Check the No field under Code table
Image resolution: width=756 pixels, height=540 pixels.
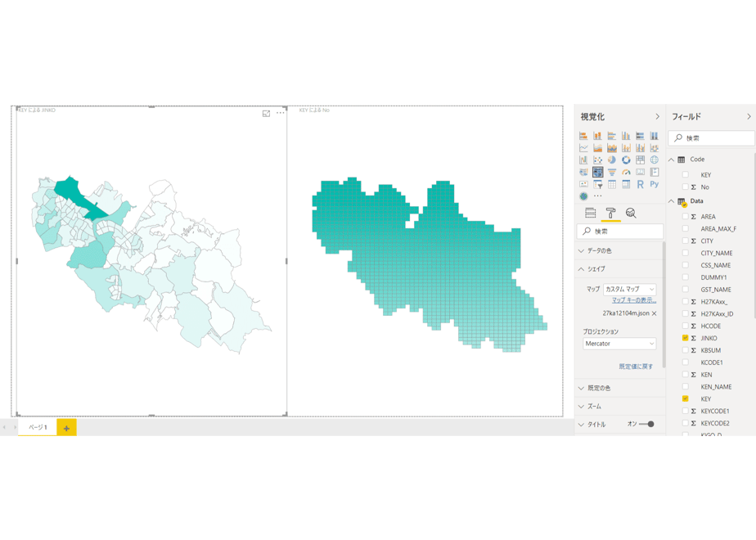click(685, 187)
